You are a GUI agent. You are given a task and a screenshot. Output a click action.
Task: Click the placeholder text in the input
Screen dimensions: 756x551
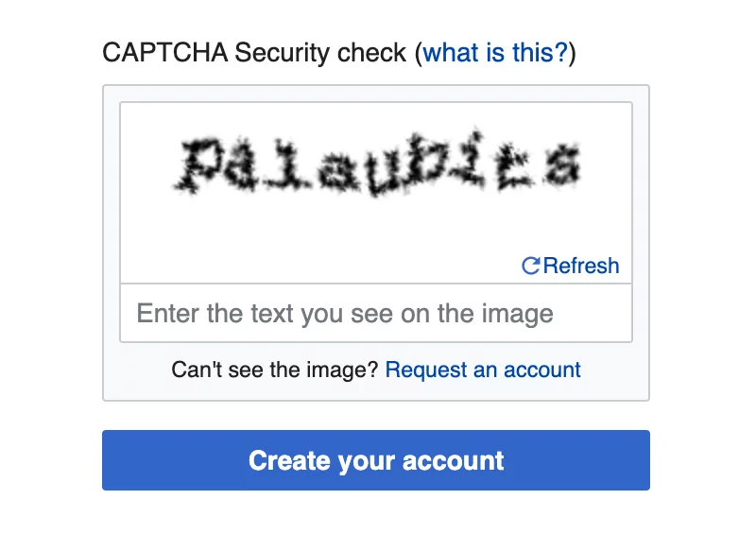pyautogui.click(x=345, y=313)
